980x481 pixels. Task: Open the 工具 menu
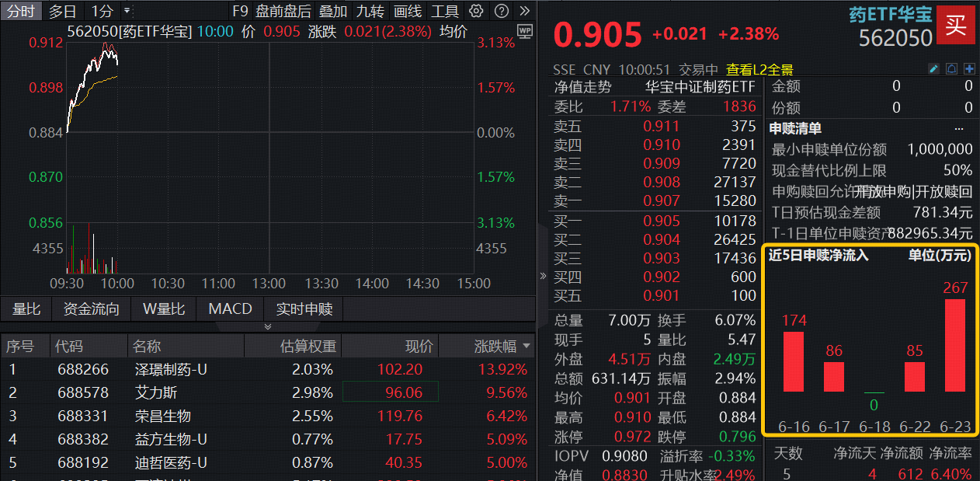tap(445, 11)
